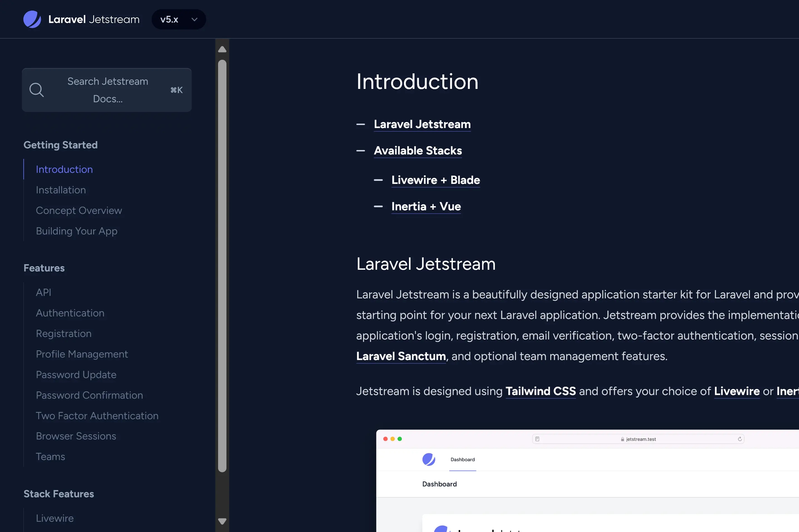Expand the Livewire + Blade section
This screenshot has height=532, width=799.
pyautogui.click(x=436, y=179)
